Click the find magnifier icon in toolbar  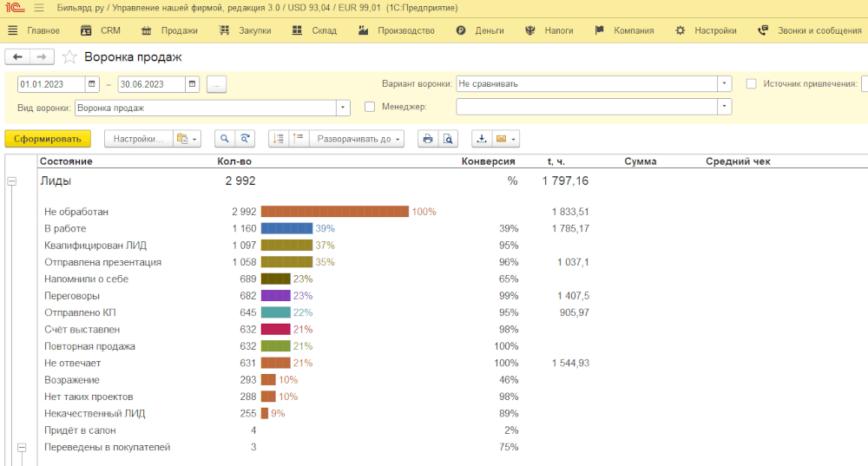coord(225,139)
